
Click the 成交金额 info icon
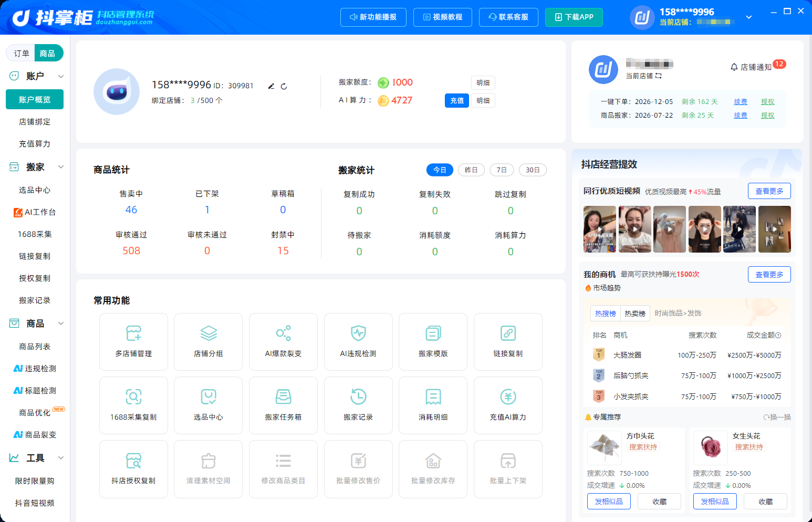(x=778, y=335)
